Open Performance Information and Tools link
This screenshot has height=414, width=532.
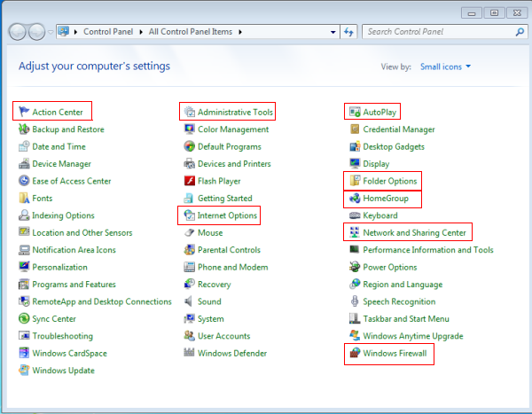[428, 250]
